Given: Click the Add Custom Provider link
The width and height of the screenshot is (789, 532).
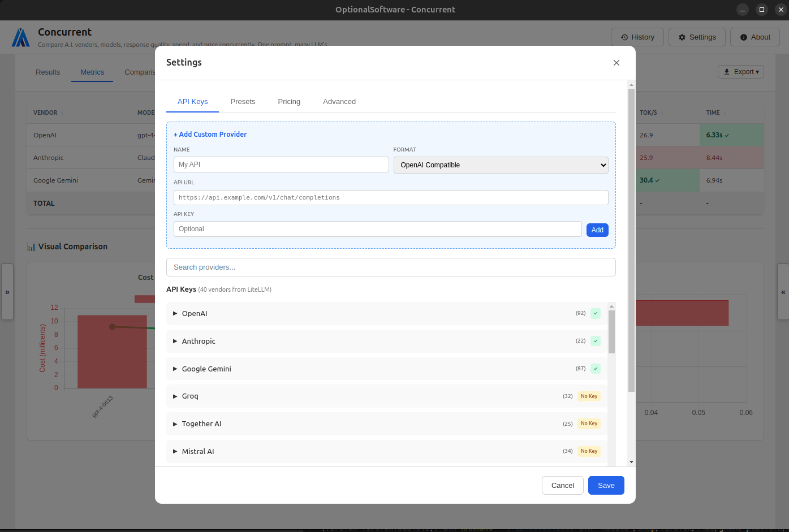Looking at the screenshot, I should click(210, 134).
